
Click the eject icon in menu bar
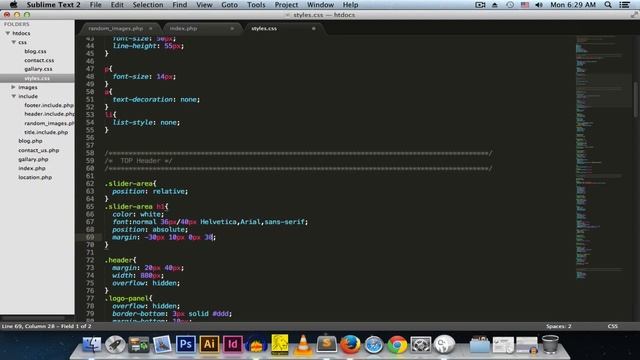click(x=495, y=5)
